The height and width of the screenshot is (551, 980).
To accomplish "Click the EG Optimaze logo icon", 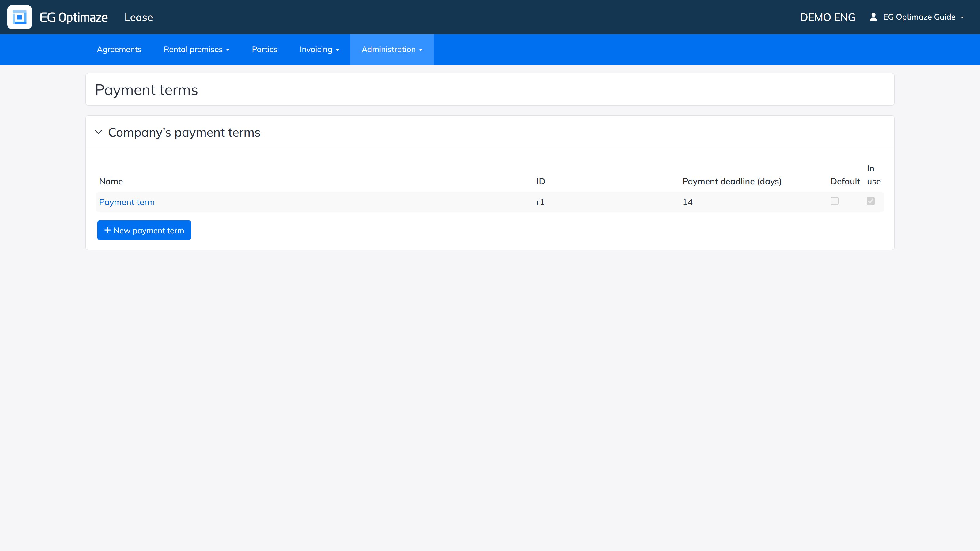I will pyautogui.click(x=19, y=17).
